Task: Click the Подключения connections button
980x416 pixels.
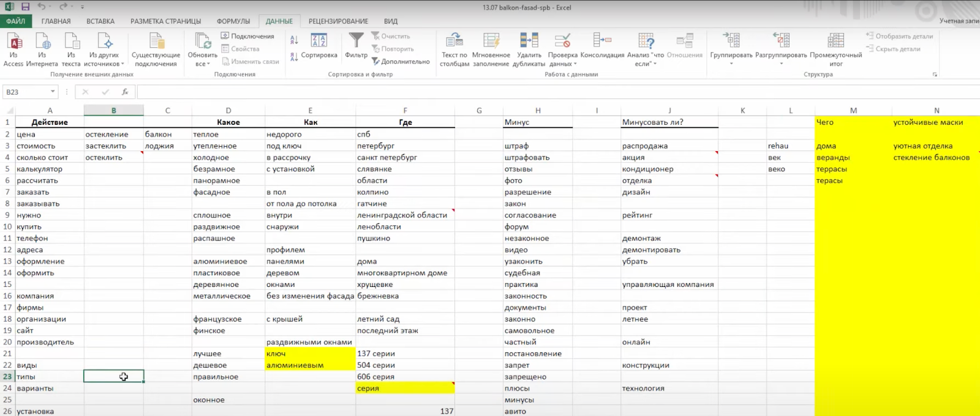Action: click(247, 36)
